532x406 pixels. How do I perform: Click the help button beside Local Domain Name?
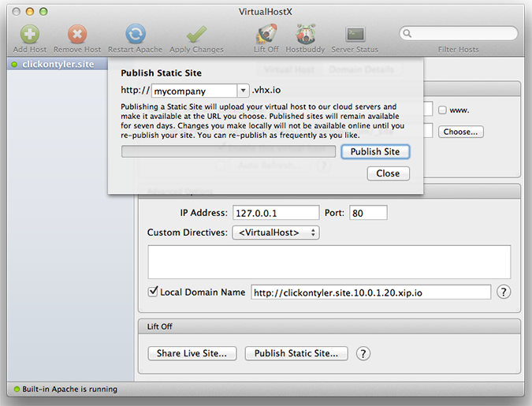pyautogui.click(x=504, y=292)
